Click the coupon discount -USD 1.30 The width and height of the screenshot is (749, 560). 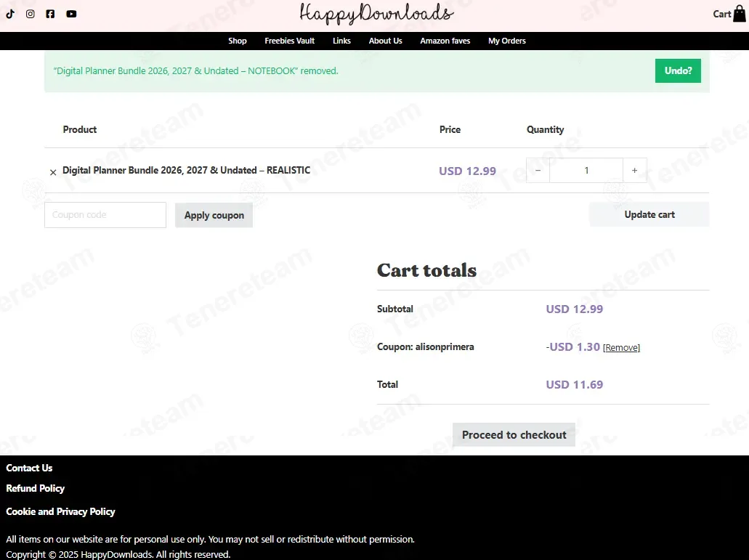tap(572, 347)
